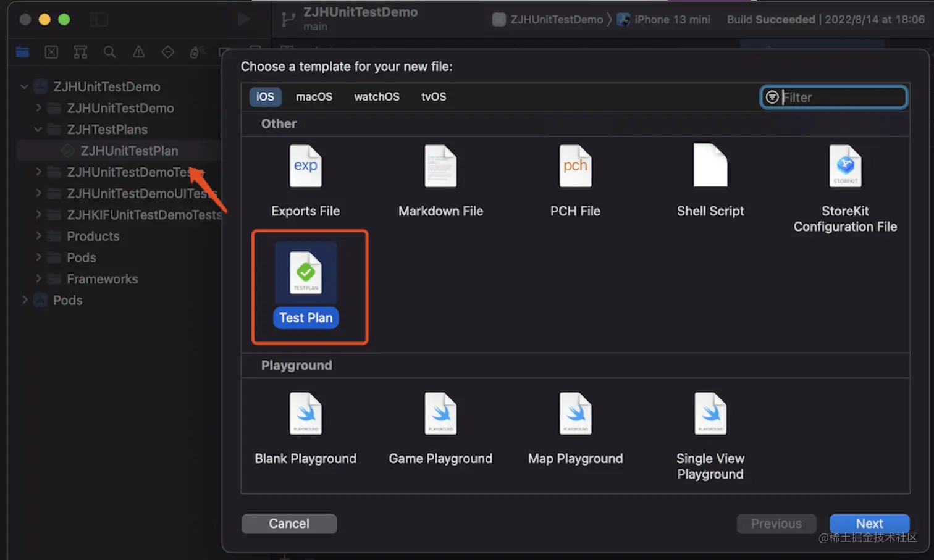Switch to the watchOS platform tab
Image resolution: width=934 pixels, height=560 pixels.
point(377,97)
